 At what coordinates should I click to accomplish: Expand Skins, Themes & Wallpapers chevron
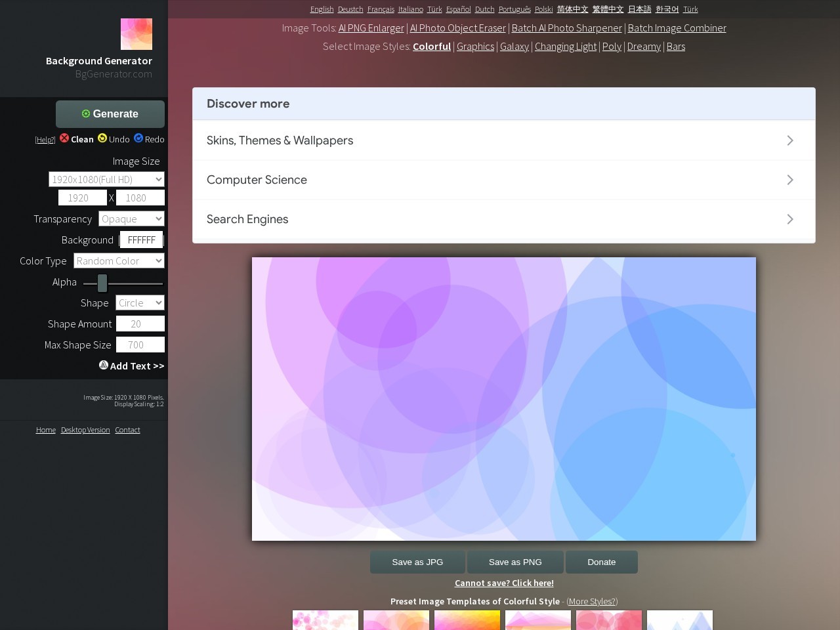(790, 140)
